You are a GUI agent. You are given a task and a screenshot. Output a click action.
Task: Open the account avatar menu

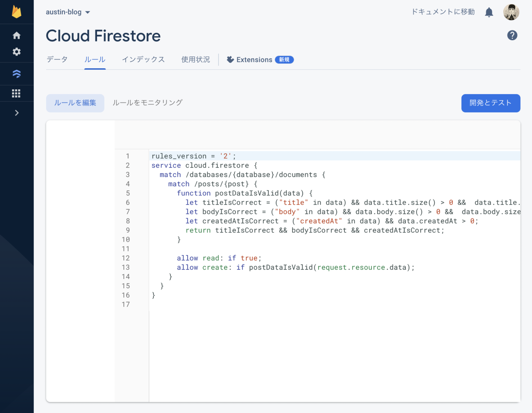pyautogui.click(x=511, y=12)
